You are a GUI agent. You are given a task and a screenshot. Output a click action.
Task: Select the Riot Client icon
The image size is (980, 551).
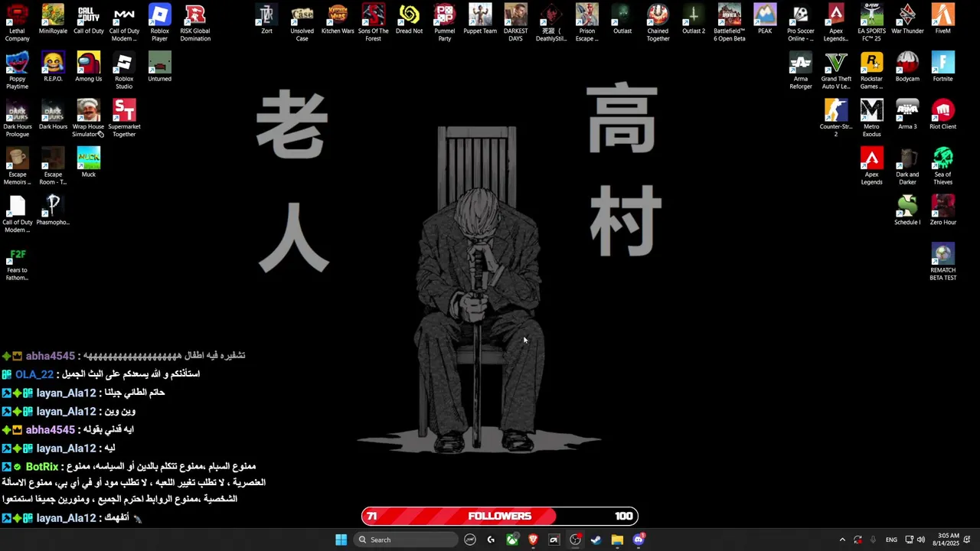click(x=942, y=116)
